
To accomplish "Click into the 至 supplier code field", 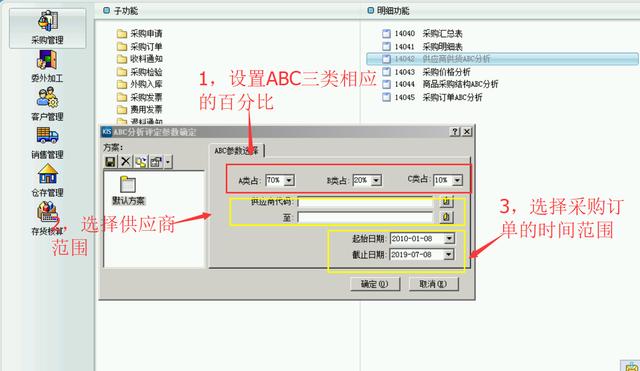I will tap(365, 218).
